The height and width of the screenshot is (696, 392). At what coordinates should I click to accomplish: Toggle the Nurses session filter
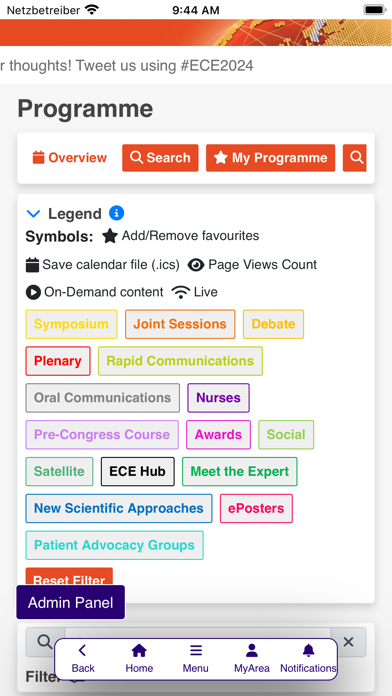click(218, 398)
